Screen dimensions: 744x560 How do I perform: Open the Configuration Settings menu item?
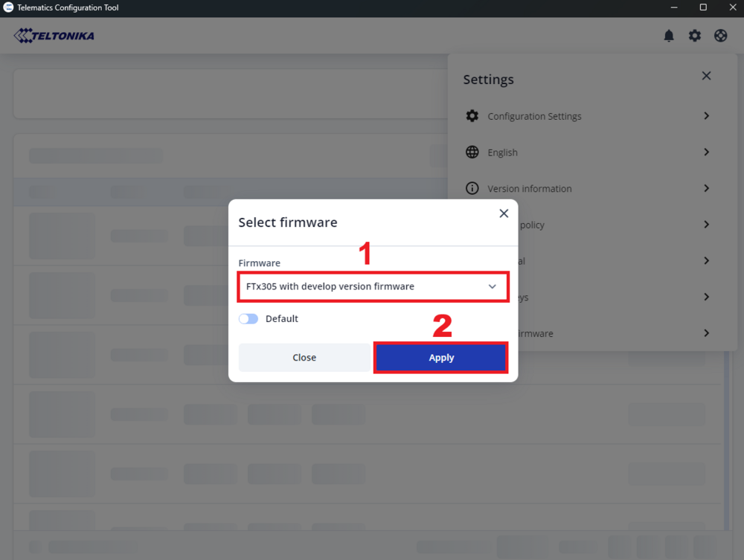(x=534, y=117)
